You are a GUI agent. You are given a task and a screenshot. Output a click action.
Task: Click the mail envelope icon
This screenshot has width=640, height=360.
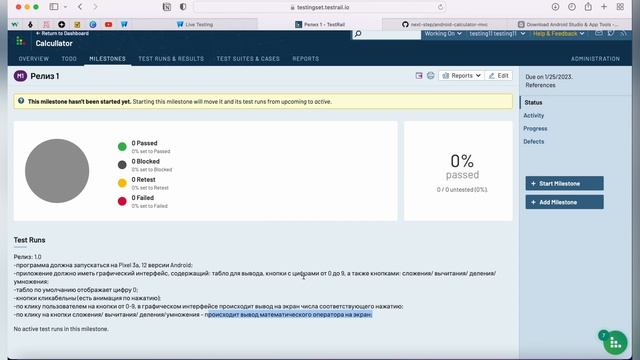[598, 33]
